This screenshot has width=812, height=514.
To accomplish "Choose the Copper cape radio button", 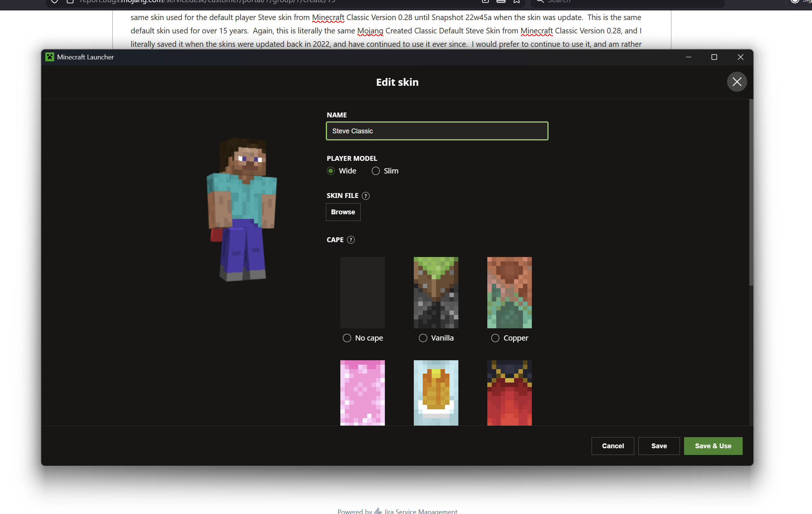I will click(495, 338).
